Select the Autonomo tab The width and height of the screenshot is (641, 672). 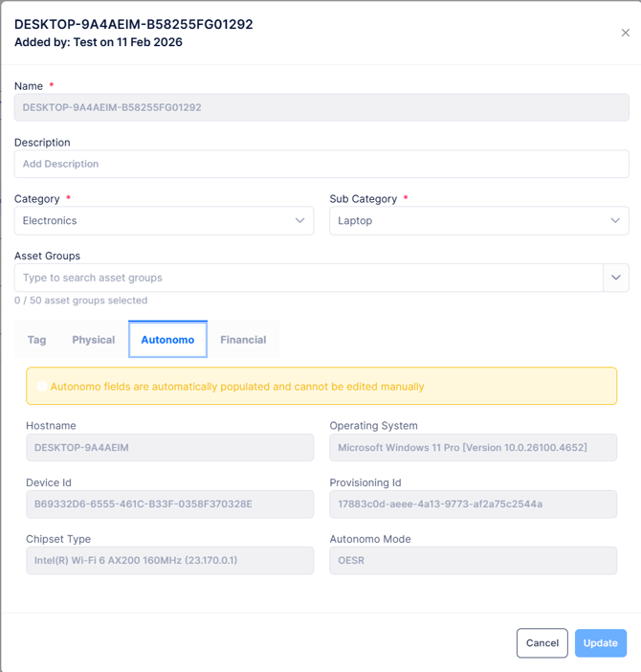click(167, 340)
